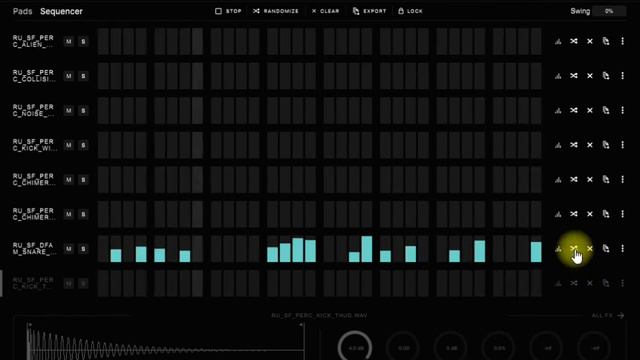Mute the KICK_WI track
Screen dimensions: 640x360
69,145
